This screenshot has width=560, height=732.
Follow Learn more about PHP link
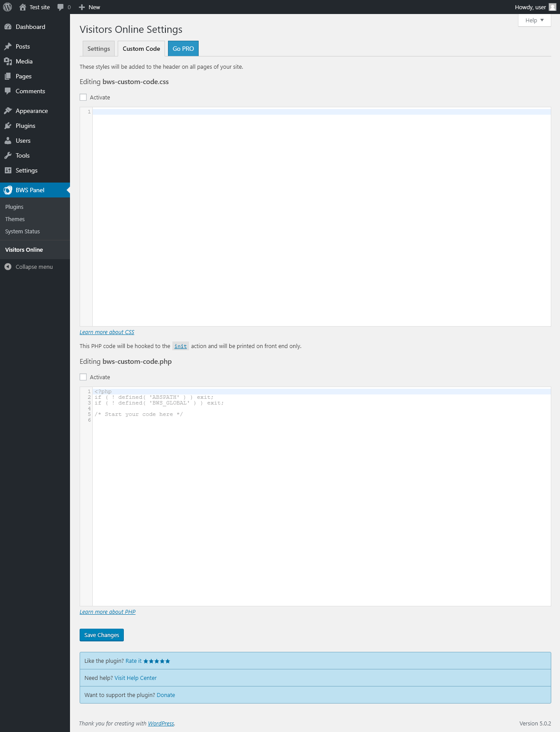click(x=108, y=612)
